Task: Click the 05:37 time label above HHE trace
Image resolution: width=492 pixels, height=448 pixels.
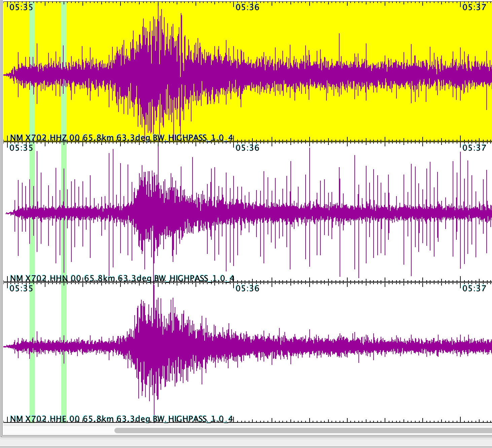Action: click(x=474, y=288)
